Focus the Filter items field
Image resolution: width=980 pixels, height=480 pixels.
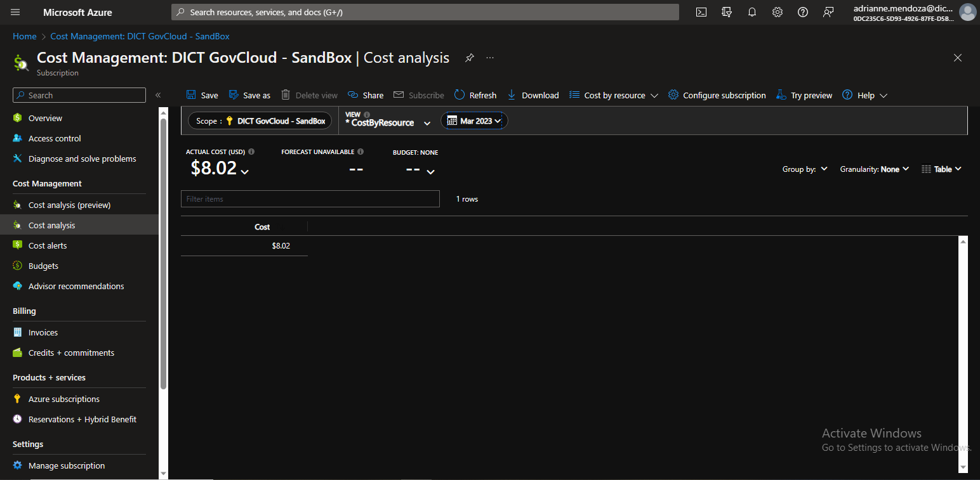coord(310,198)
